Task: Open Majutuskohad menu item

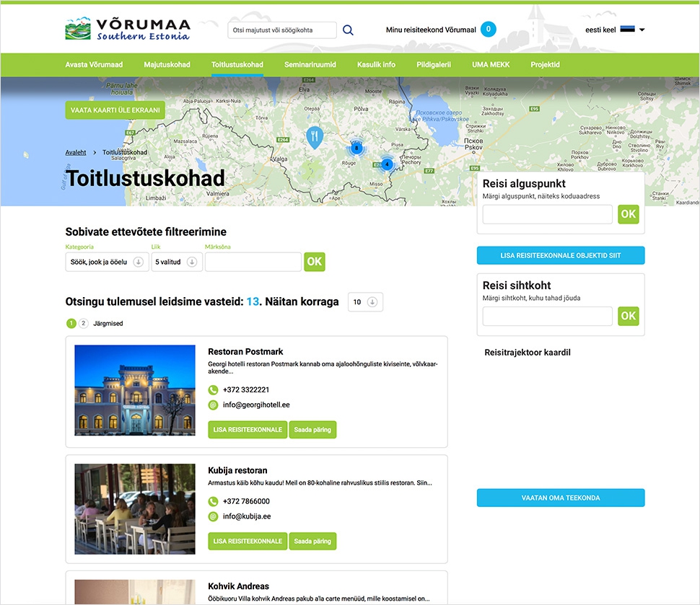Action: click(167, 65)
